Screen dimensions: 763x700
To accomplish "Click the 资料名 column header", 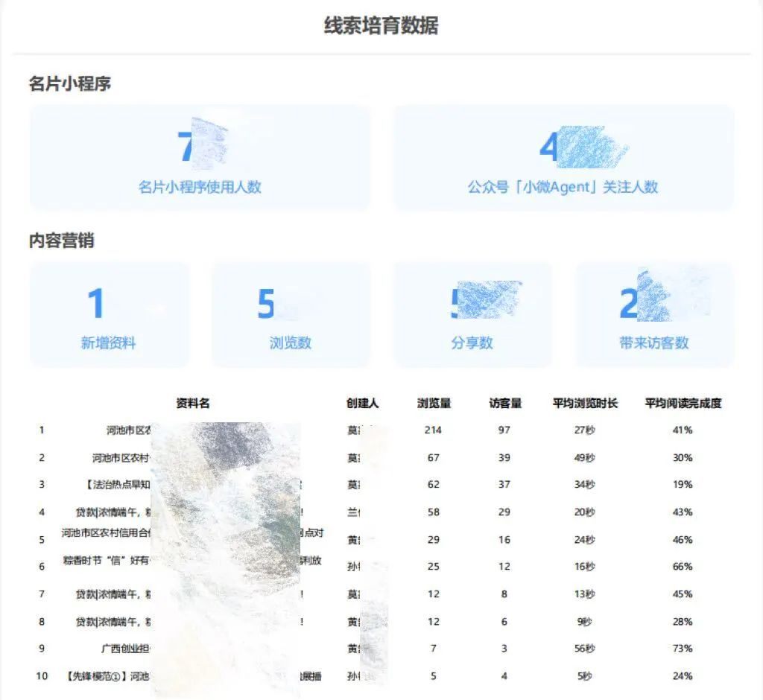I will (193, 404).
